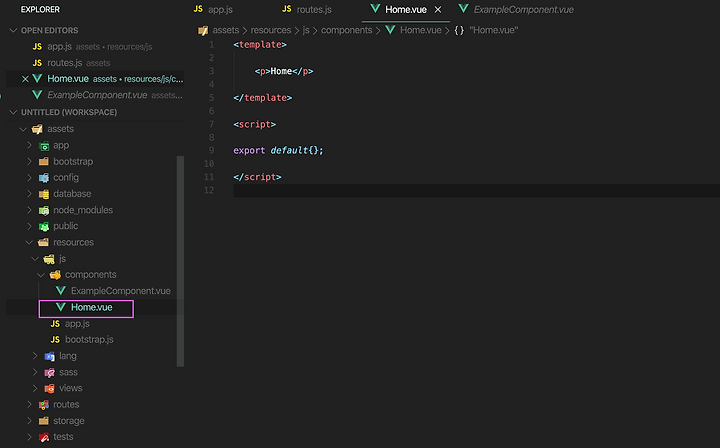Select the Home.vue editor tab

[406, 9]
